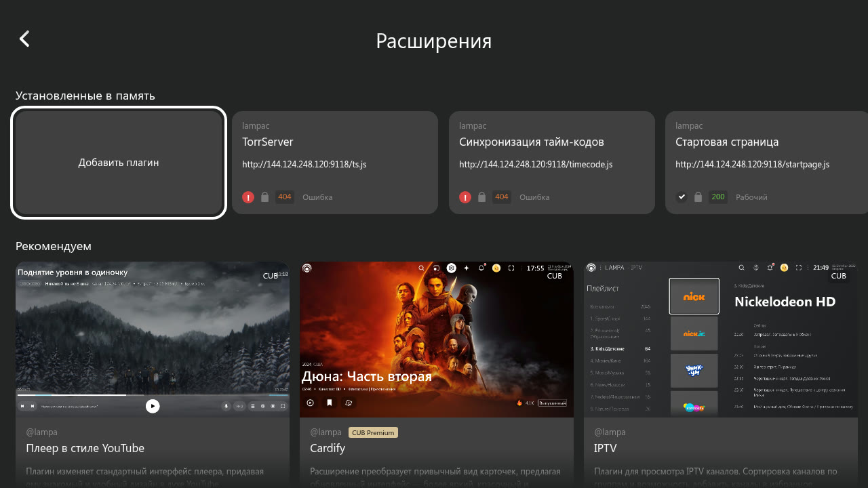Click the Cardify description starting Расширение преобразует

435,477
